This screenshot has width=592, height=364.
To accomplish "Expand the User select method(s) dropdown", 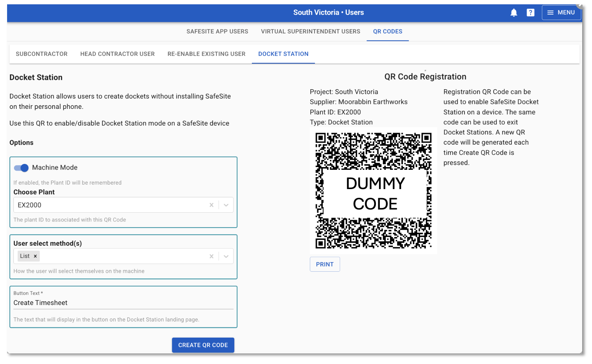I will pyautogui.click(x=226, y=256).
